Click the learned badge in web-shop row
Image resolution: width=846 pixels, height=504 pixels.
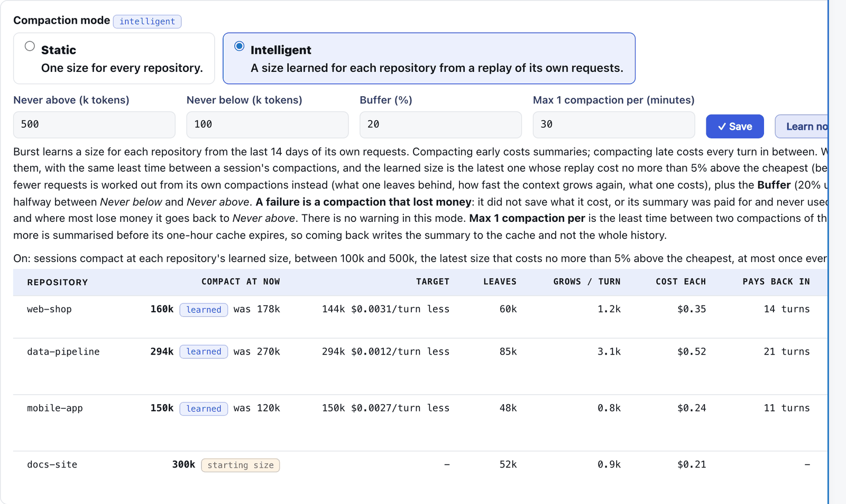[x=204, y=310]
